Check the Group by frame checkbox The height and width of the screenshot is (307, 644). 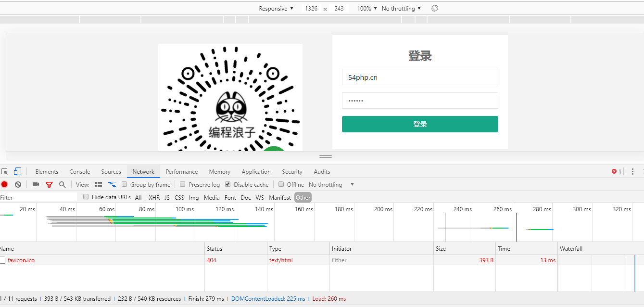pyautogui.click(x=124, y=184)
